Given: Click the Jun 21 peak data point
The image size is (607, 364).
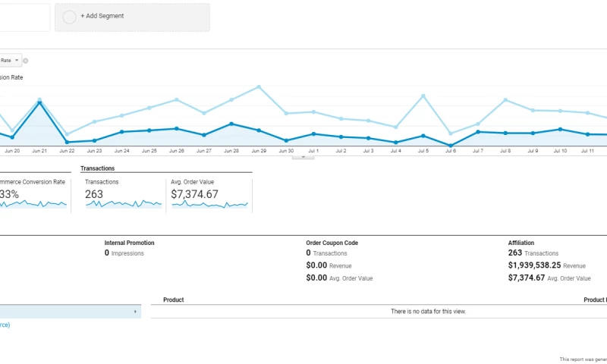Looking at the screenshot, I should pyautogui.click(x=39, y=102).
